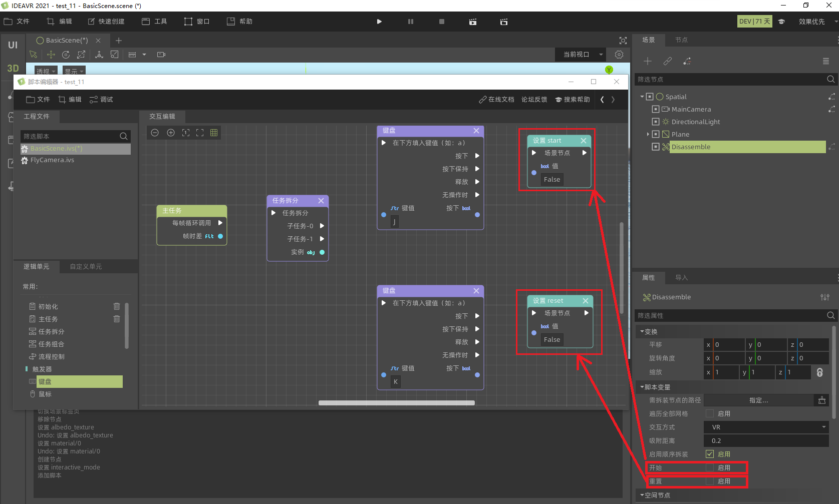This screenshot has height=504, width=839.
Task: Collapse the 脚本变量 section
Action: click(642, 387)
